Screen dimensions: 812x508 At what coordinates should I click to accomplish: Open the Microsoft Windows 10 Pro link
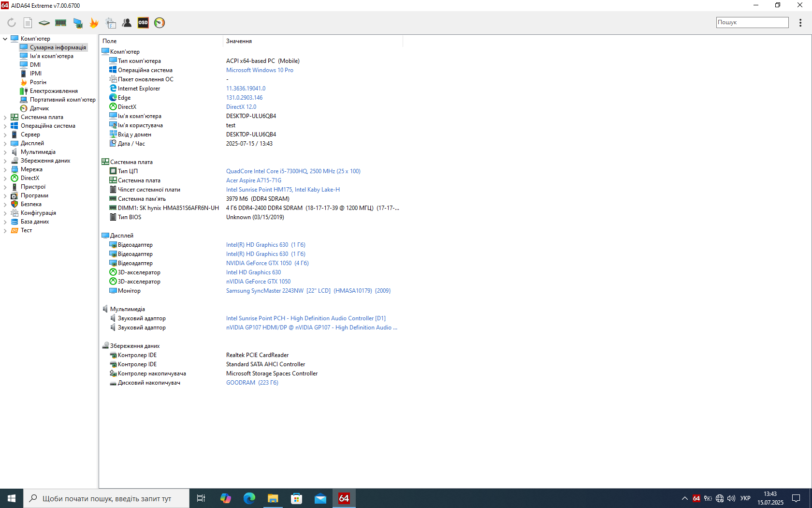(260, 70)
